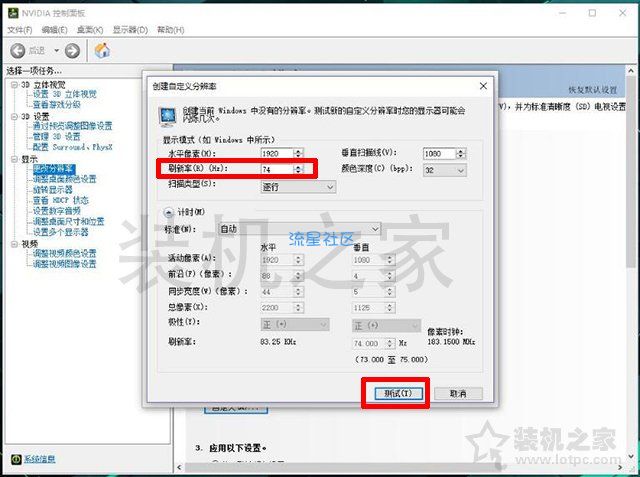
Task: Select 设置数字音频 tree item
Action: [56, 211]
